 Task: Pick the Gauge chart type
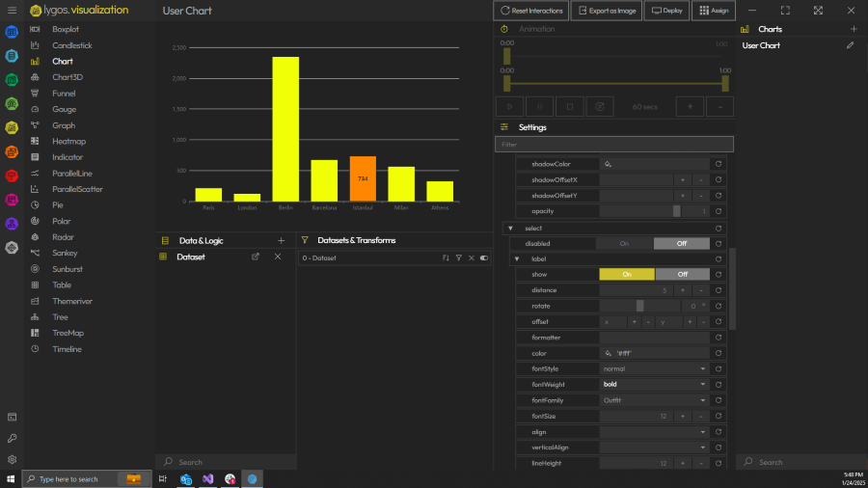[x=65, y=110]
